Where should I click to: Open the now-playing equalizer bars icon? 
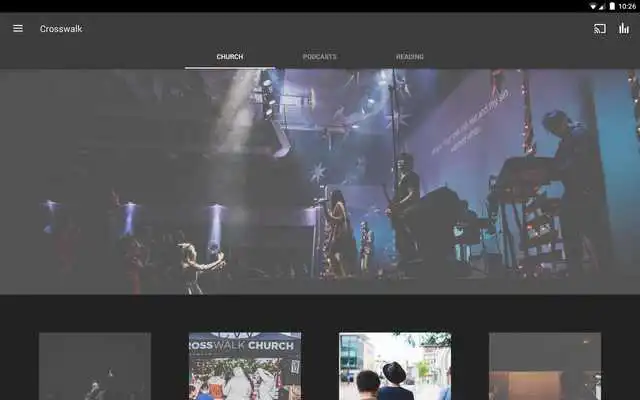[x=624, y=28]
